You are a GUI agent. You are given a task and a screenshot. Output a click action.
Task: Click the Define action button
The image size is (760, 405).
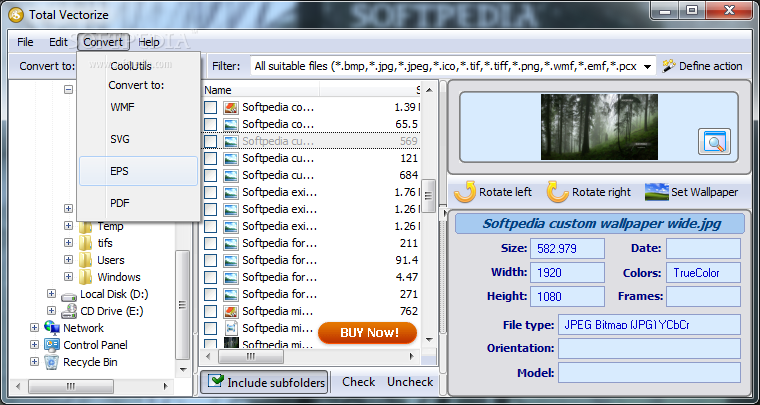click(x=702, y=66)
